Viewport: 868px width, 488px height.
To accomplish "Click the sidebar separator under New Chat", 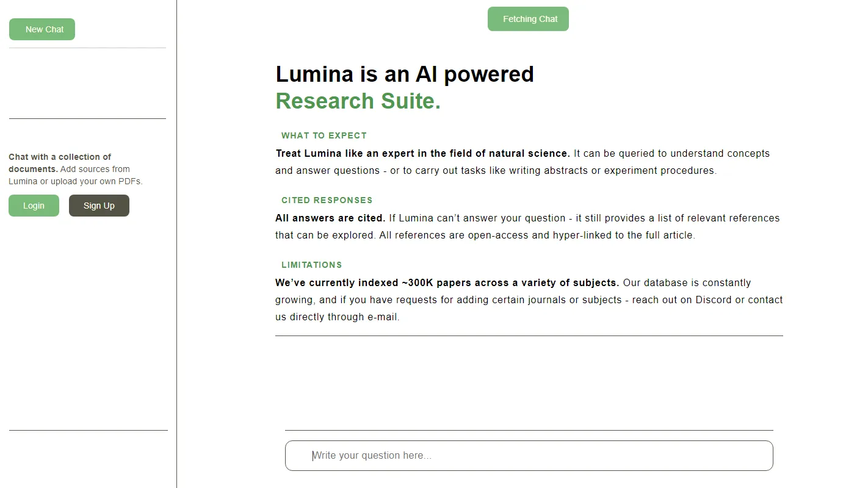I will 87,48.
